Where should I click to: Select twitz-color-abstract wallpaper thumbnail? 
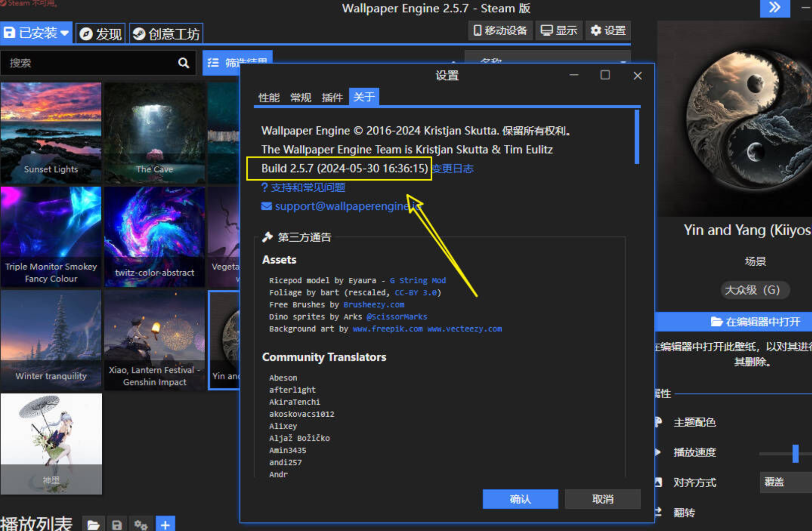tap(155, 237)
